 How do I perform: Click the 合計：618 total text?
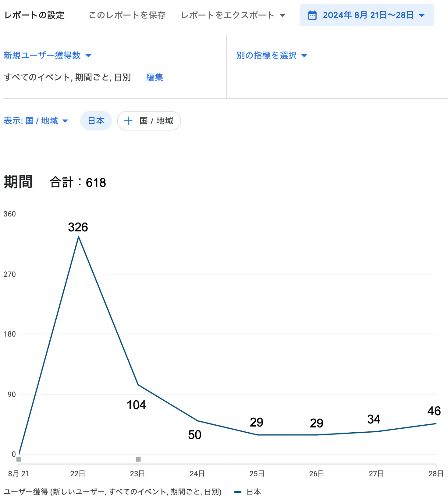pyautogui.click(x=78, y=183)
